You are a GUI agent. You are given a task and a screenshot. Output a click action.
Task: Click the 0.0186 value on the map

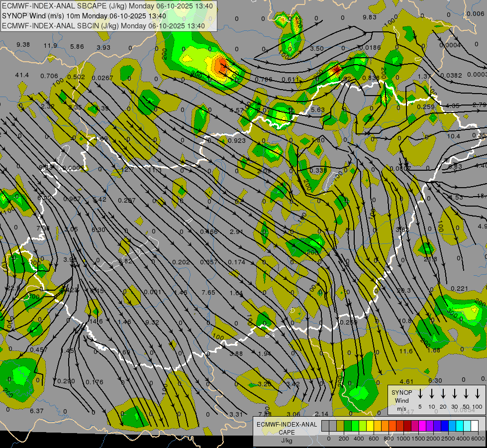370,48
